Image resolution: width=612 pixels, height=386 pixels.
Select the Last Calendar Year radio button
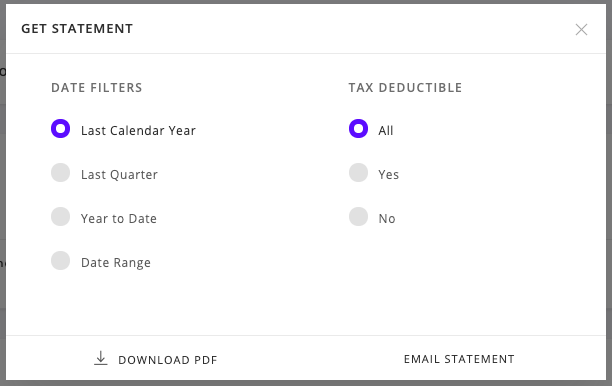coord(60,128)
